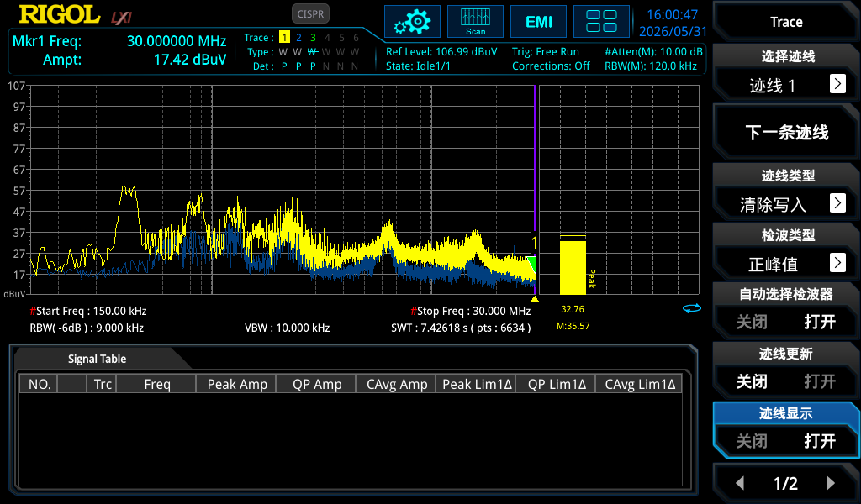This screenshot has width=861, height=504.
Task: Click the #Atten(M): 10.00 dB readout
Action: [x=653, y=51]
